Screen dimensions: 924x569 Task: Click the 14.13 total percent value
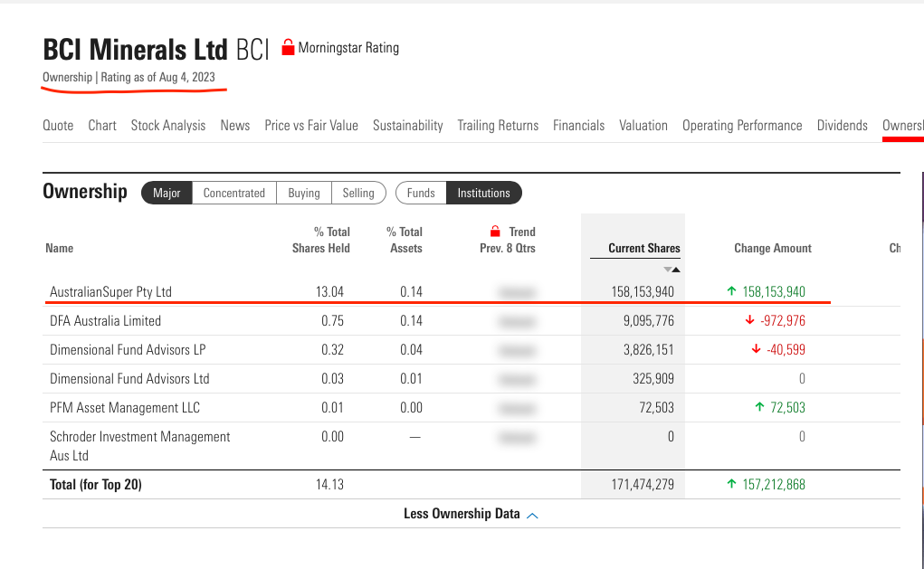[x=329, y=484]
